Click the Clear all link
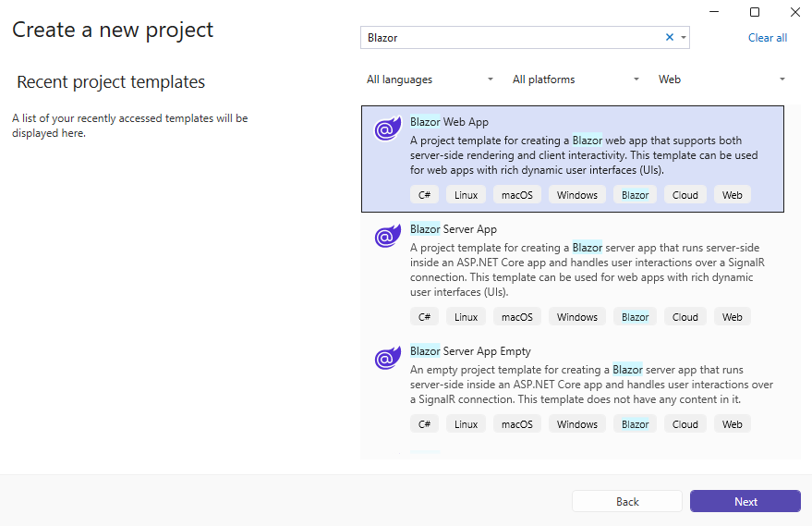 click(x=768, y=38)
